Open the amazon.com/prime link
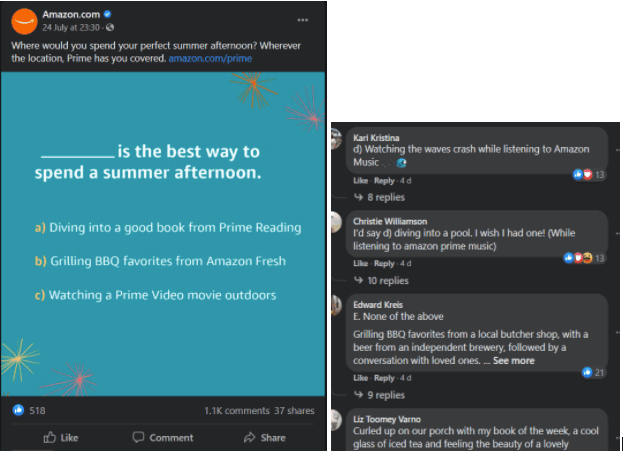 (x=210, y=58)
